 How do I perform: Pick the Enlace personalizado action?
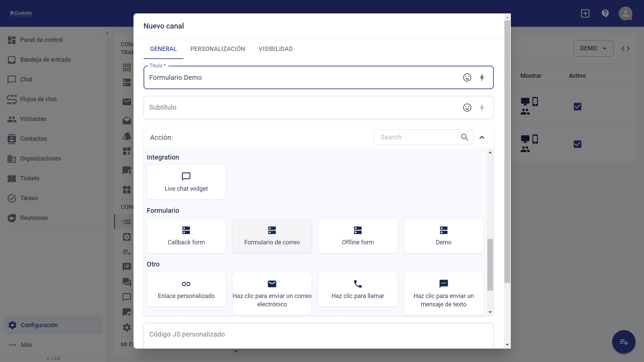186,290
